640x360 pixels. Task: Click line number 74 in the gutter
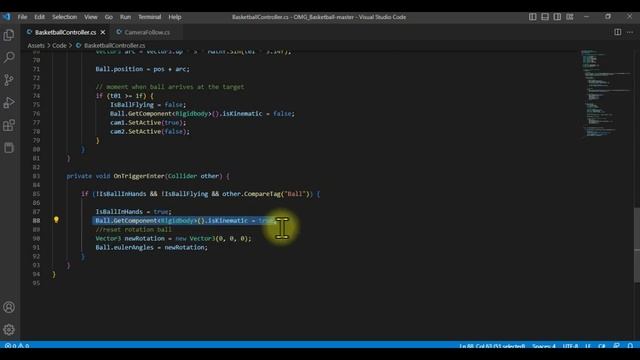point(36,96)
